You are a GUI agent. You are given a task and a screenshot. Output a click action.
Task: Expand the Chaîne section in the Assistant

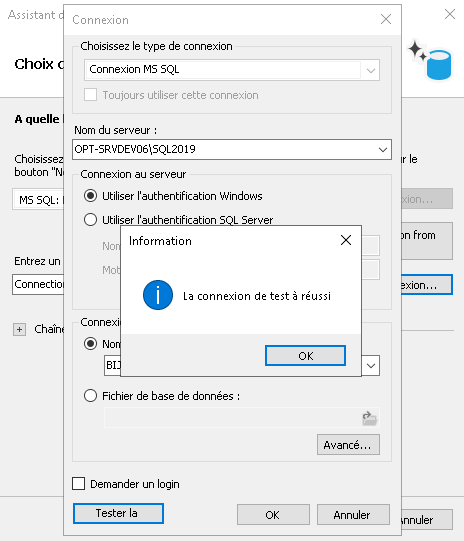pos(19,329)
